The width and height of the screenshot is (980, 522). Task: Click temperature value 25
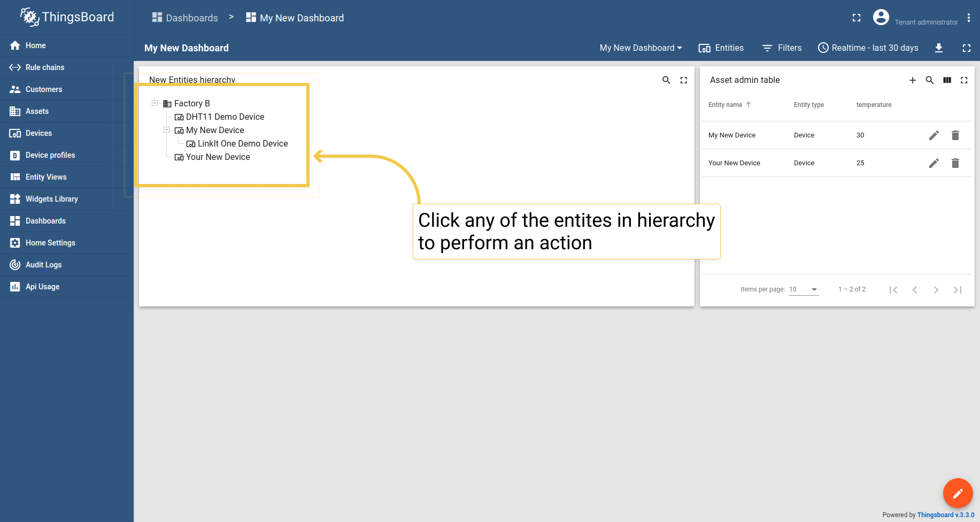click(x=860, y=163)
